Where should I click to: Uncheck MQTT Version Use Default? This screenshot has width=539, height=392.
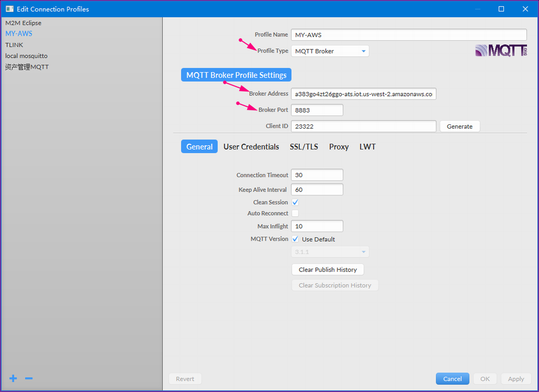coord(295,239)
